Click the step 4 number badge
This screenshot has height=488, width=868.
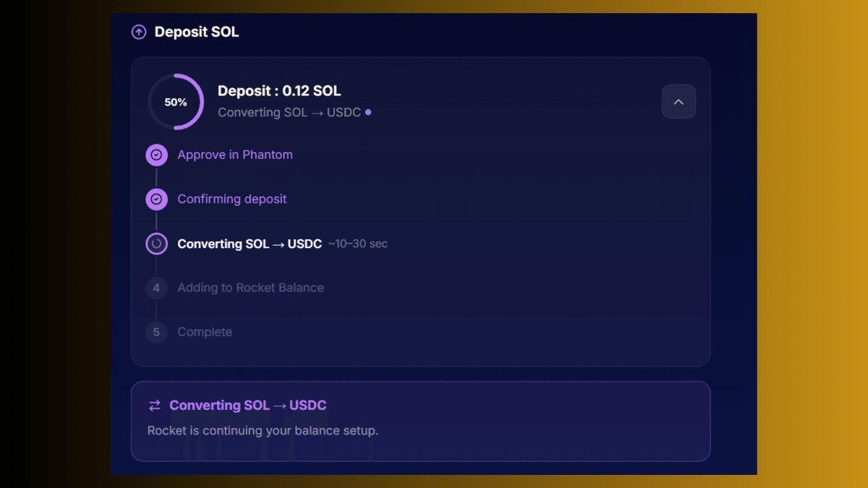tap(156, 288)
